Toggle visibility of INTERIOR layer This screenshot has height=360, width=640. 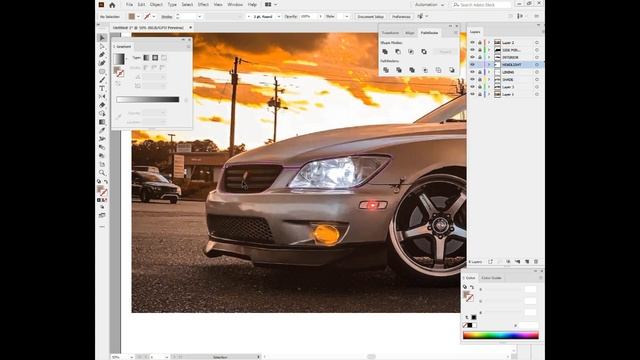pyautogui.click(x=472, y=57)
